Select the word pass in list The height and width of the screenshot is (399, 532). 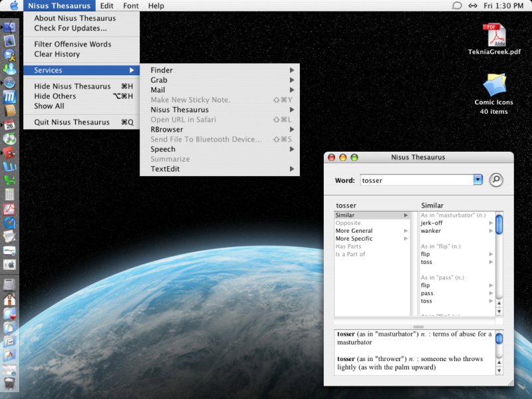427,293
